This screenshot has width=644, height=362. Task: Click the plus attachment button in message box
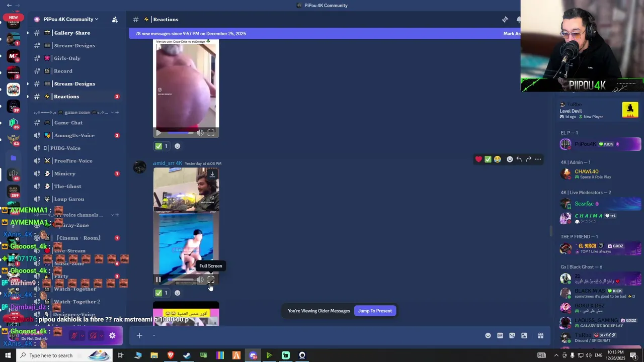(139, 336)
